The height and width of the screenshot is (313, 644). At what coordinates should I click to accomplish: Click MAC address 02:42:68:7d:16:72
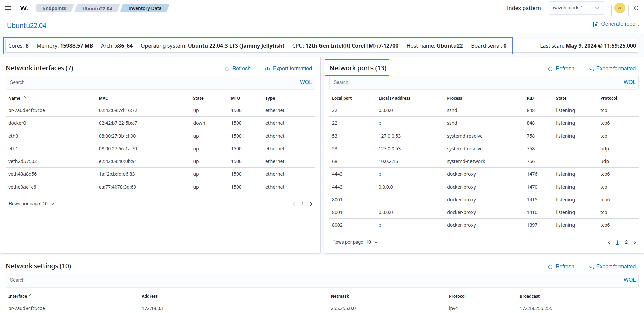tap(118, 110)
